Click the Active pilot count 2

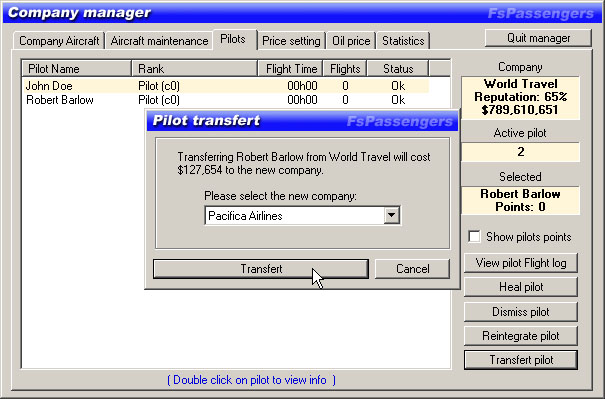click(521, 152)
